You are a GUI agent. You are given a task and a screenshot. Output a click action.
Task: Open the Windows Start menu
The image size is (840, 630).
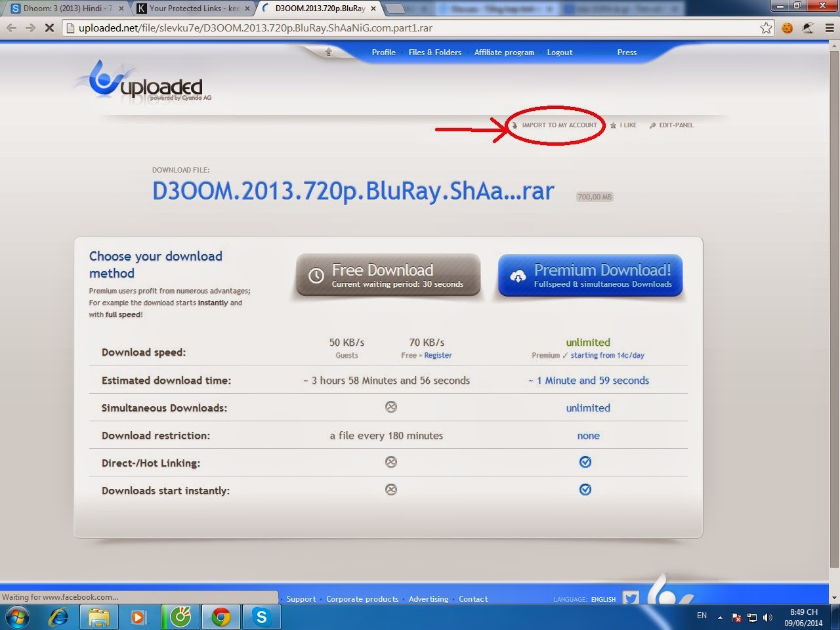click(x=17, y=618)
